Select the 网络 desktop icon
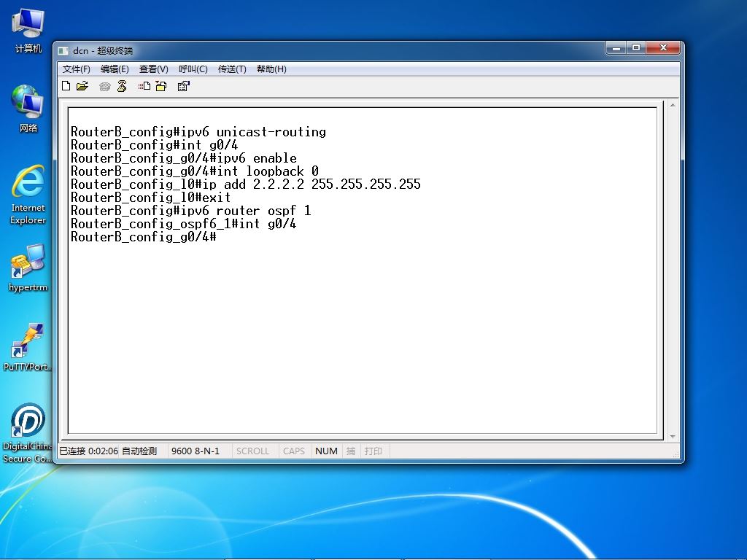Viewport: 747px width, 560px height. coord(28,109)
